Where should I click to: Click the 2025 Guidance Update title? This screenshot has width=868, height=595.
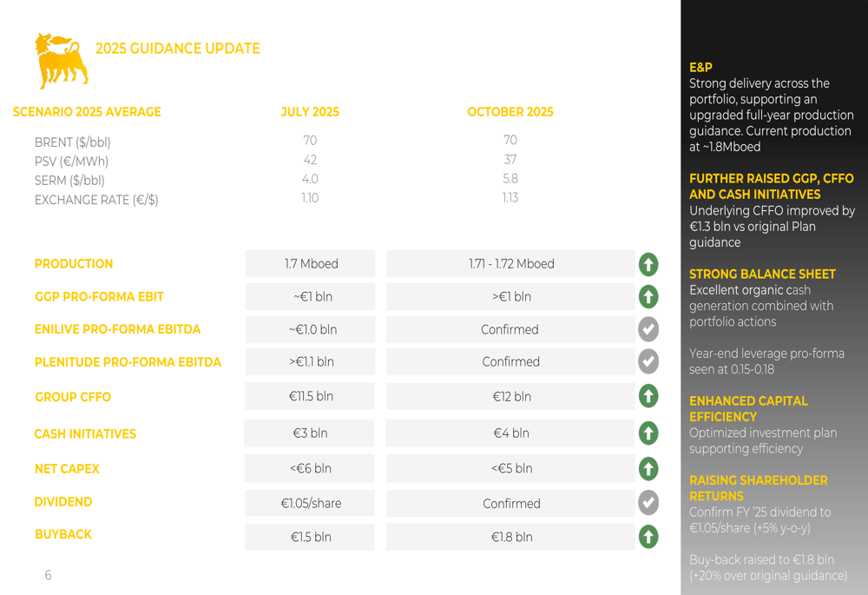177,49
